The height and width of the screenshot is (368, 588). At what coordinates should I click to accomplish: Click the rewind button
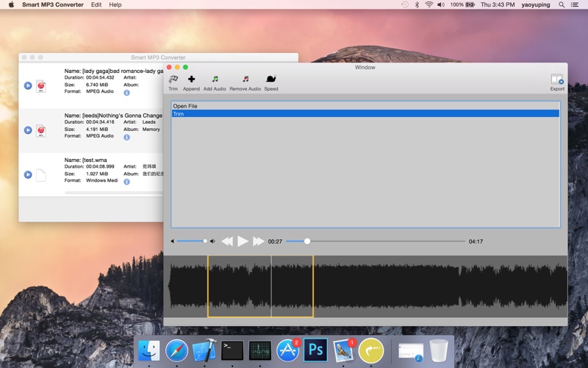(x=227, y=241)
